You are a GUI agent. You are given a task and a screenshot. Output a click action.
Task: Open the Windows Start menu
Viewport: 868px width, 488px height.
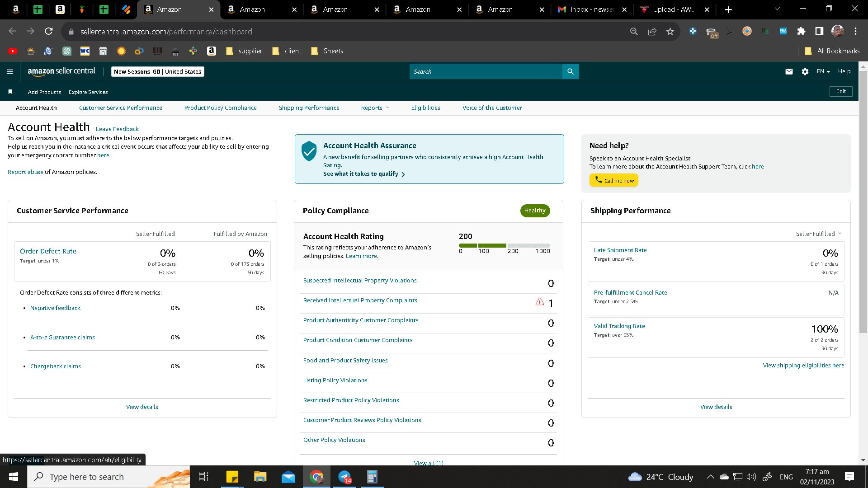click(14, 477)
